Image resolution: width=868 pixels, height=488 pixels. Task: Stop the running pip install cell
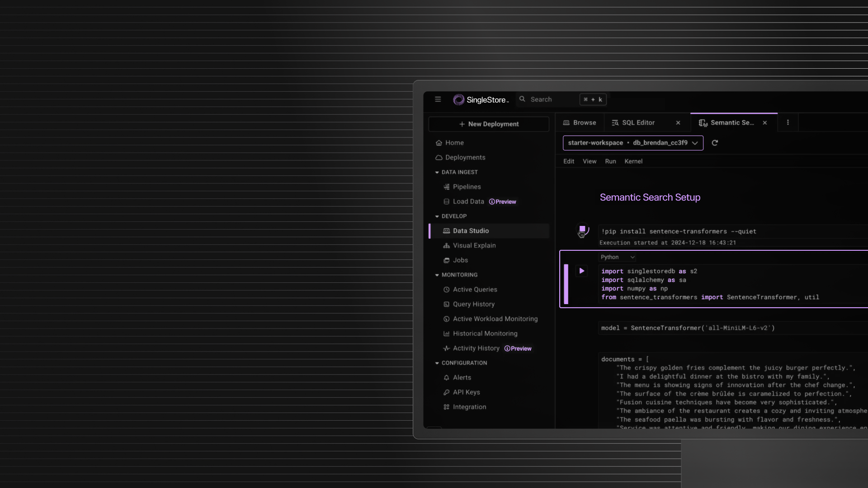click(x=582, y=230)
